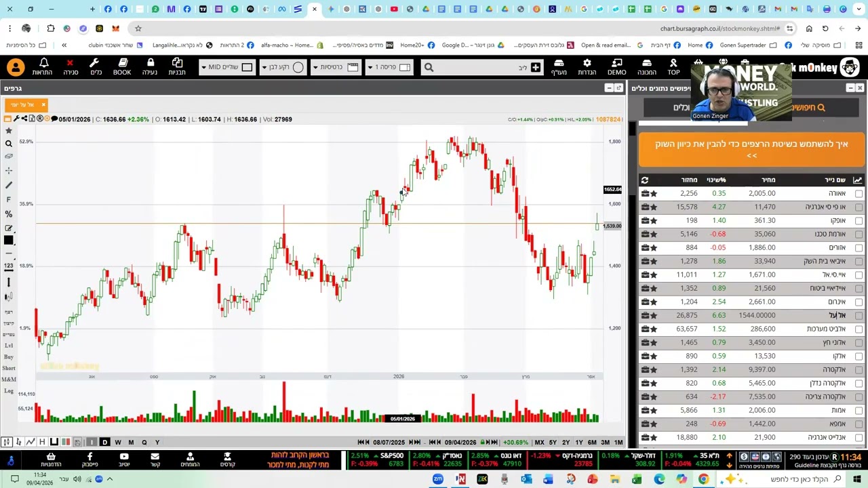Select the crosshair tool in chart sidebar

[x=9, y=171]
